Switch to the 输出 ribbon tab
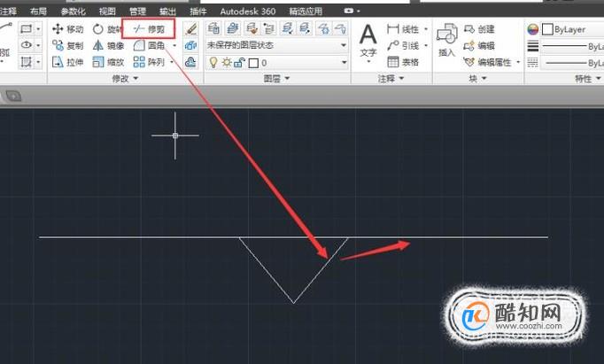Screen dimensions: 604x364 pyautogui.click(x=167, y=12)
